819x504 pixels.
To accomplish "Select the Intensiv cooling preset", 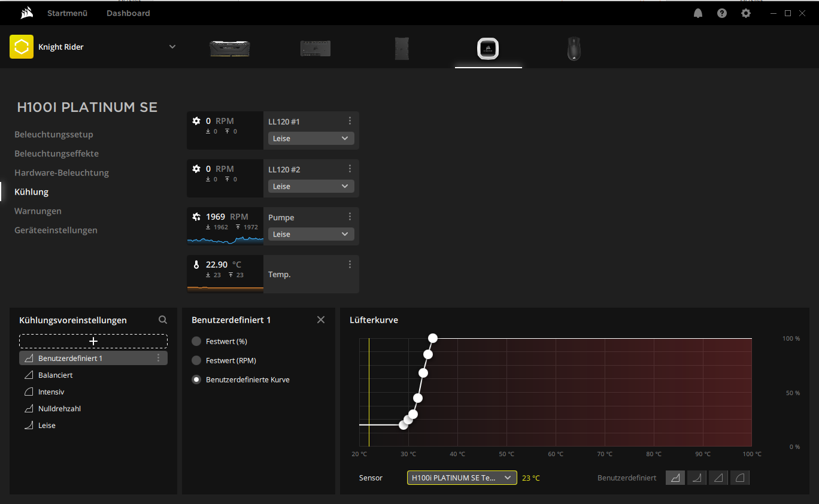I will tap(93, 392).
